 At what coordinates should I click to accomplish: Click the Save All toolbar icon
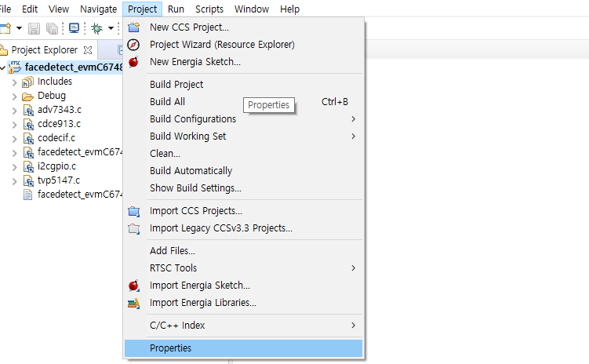[52, 28]
